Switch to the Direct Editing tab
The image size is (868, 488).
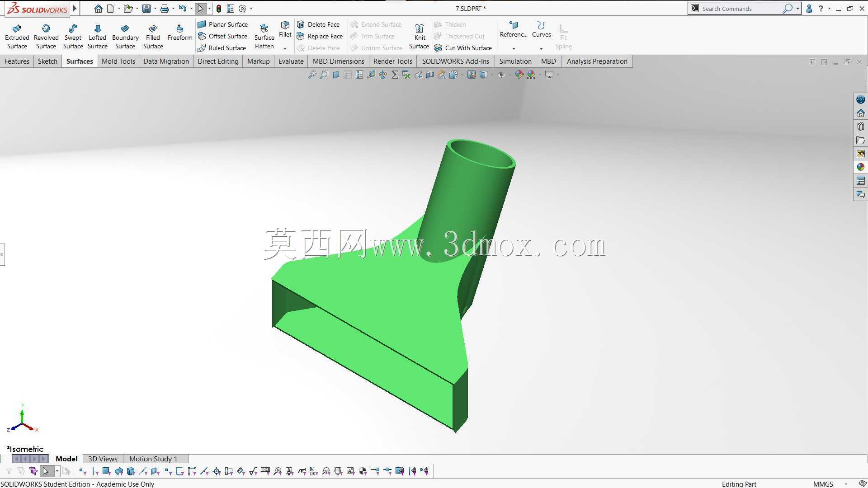[218, 61]
